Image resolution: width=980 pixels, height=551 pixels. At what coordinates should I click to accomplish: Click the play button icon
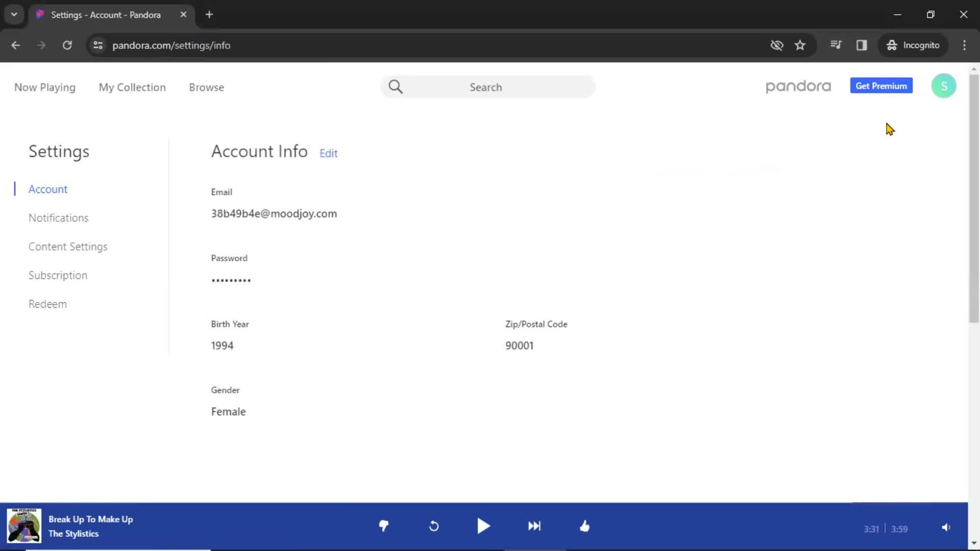(483, 527)
